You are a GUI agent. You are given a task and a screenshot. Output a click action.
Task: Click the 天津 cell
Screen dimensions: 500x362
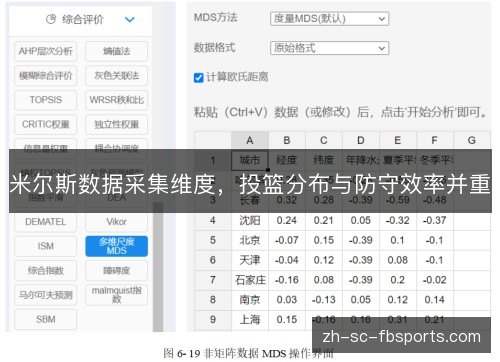[250, 260]
